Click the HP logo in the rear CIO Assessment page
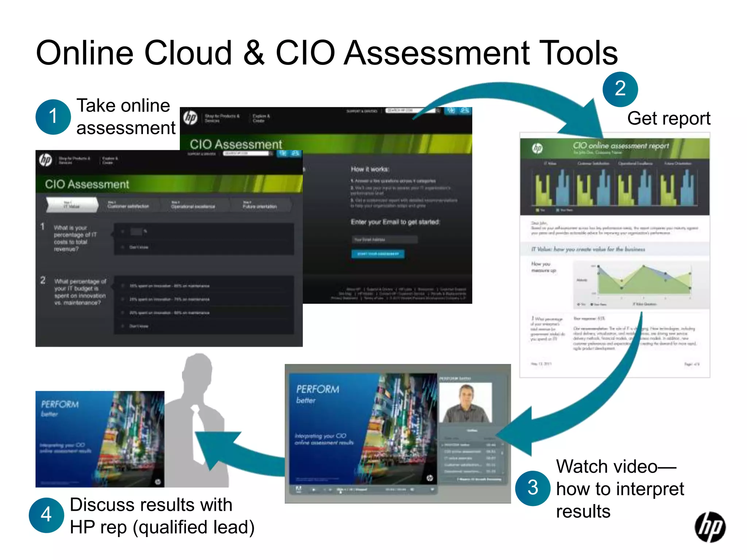 click(190, 117)
